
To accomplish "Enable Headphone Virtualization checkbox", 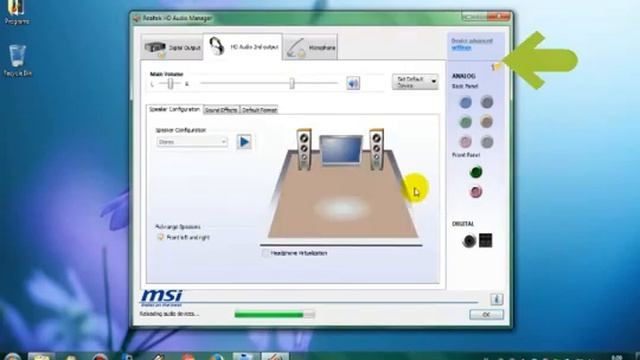I will tap(265, 253).
